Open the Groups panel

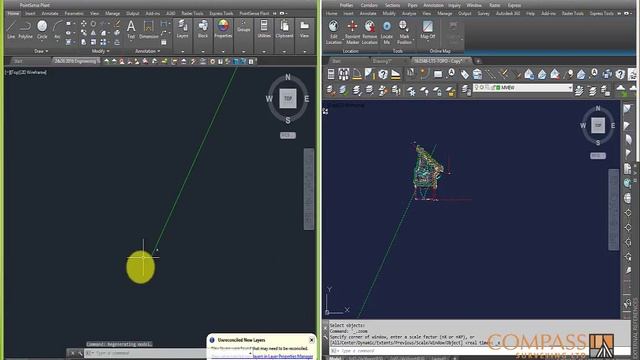click(x=244, y=27)
